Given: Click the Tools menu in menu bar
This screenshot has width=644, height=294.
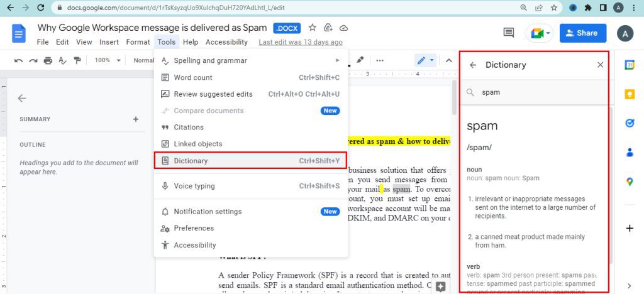Looking at the screenshot, I should pos(166,42).
